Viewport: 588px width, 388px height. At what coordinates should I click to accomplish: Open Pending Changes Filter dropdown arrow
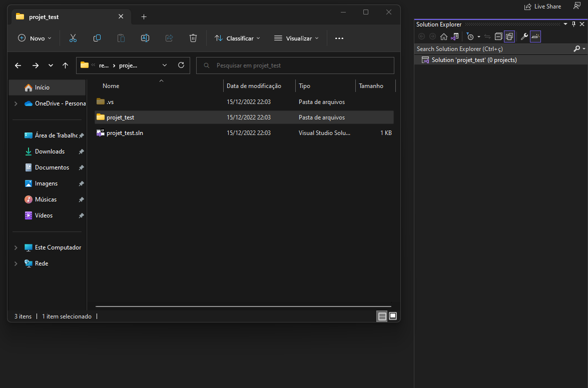(x=479, y=36)
